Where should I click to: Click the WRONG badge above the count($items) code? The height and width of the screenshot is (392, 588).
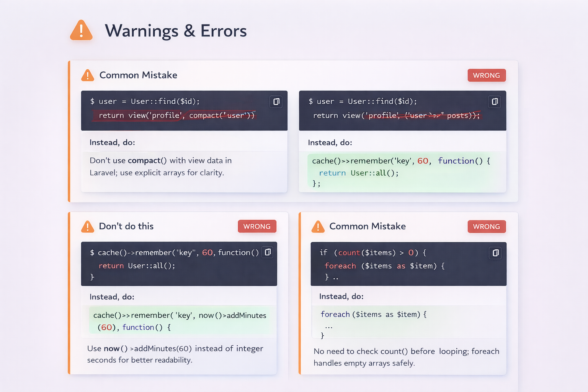point(486,226)
